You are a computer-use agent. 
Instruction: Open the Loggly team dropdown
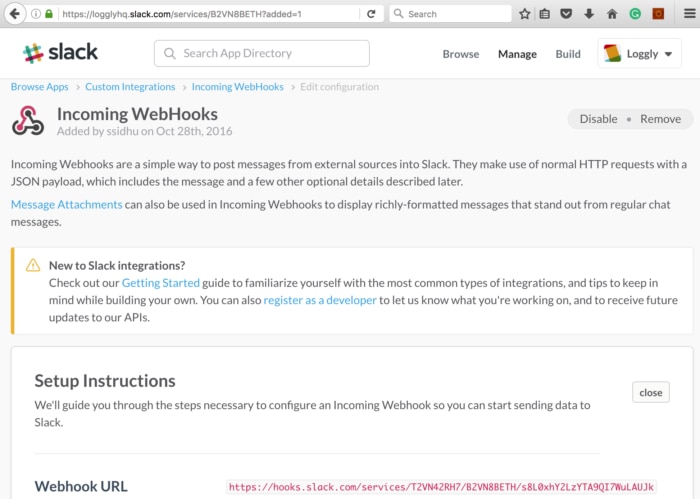639,54
